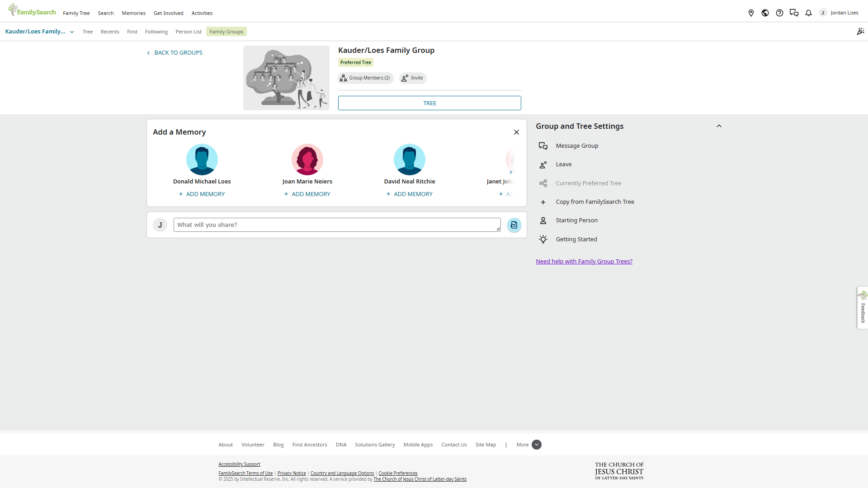The width and height of the screenshot is (868, 488).
Task: Switch to the Following tab
Action: [x=156, y=32]
